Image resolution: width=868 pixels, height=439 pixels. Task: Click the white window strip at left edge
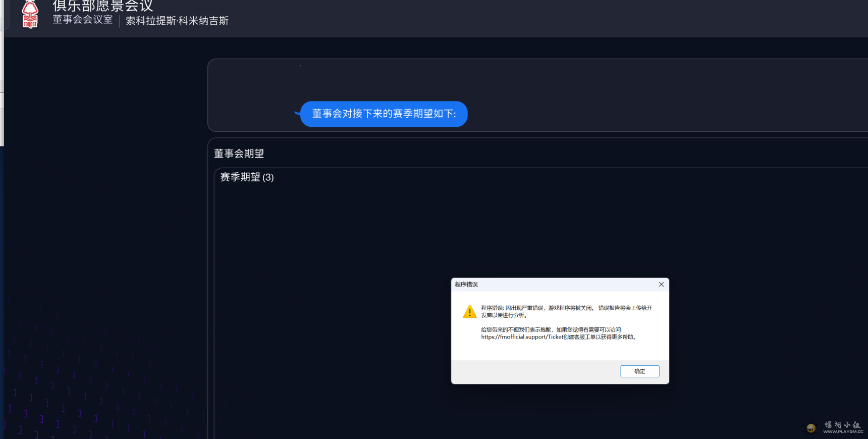tap(2, 76)
